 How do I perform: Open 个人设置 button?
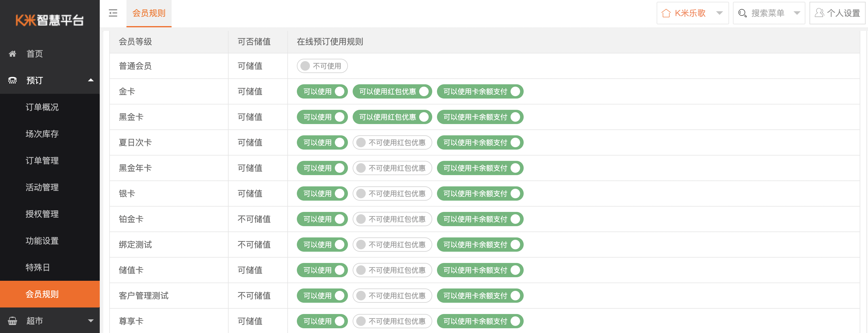[x=837, y=13]
